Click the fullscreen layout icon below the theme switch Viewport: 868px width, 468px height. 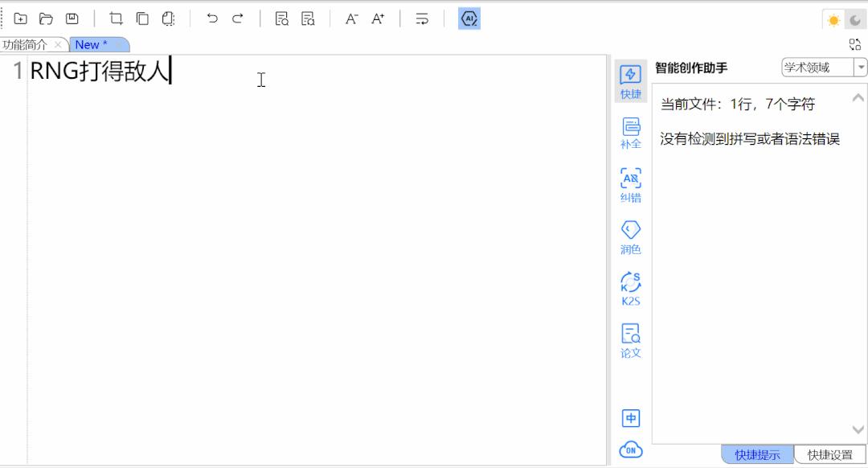(854, 44)
